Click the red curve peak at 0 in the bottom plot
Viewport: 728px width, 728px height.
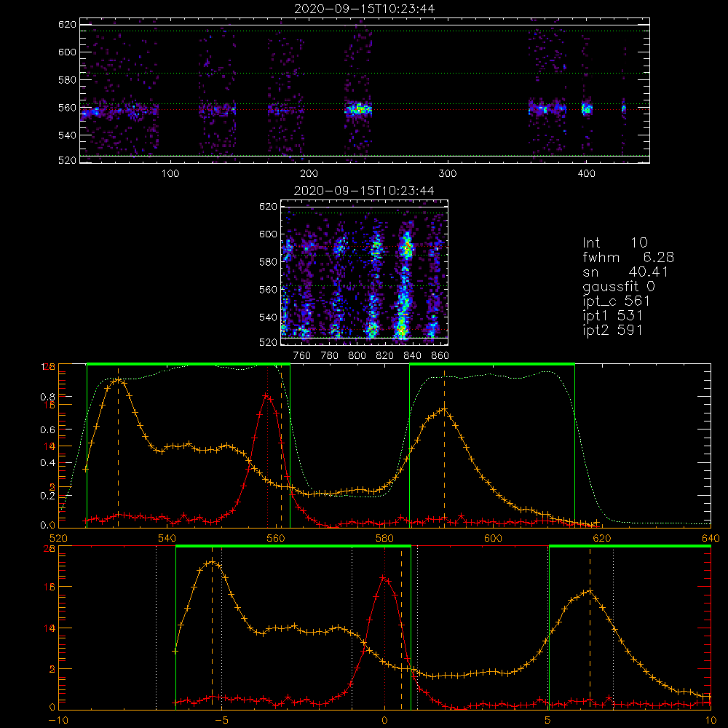point(384,578)
